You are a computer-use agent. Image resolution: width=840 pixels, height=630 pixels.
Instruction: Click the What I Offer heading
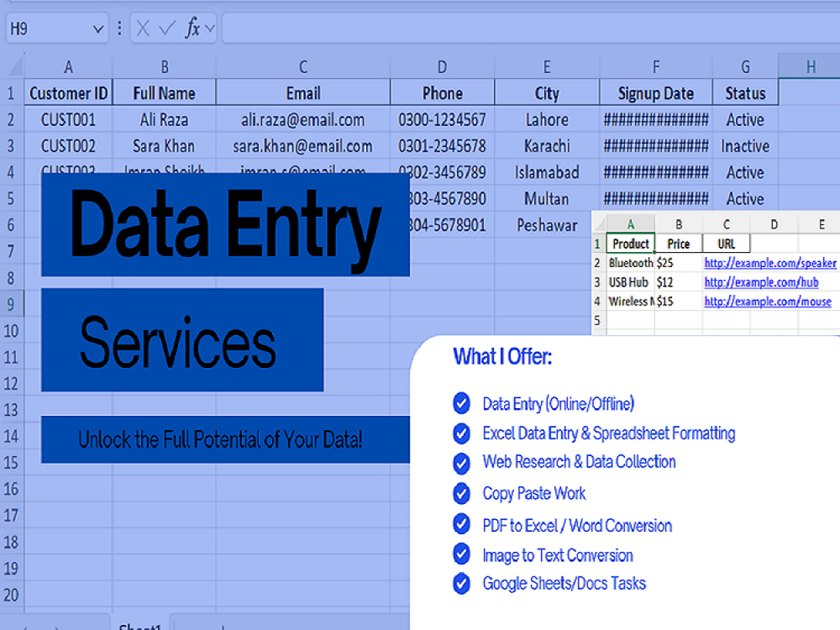click(502, 356)
